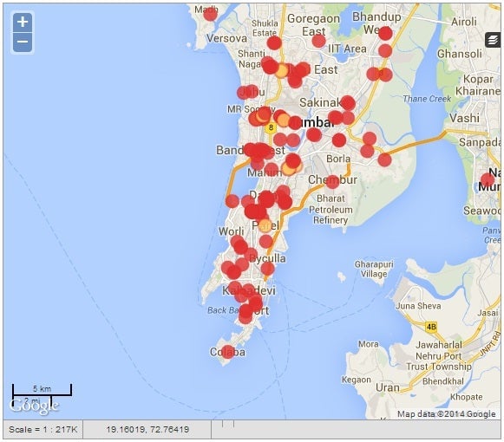504x442 pixels.
Task: Click the red marker at Bhandup West
Action: (x=385, y=33)
